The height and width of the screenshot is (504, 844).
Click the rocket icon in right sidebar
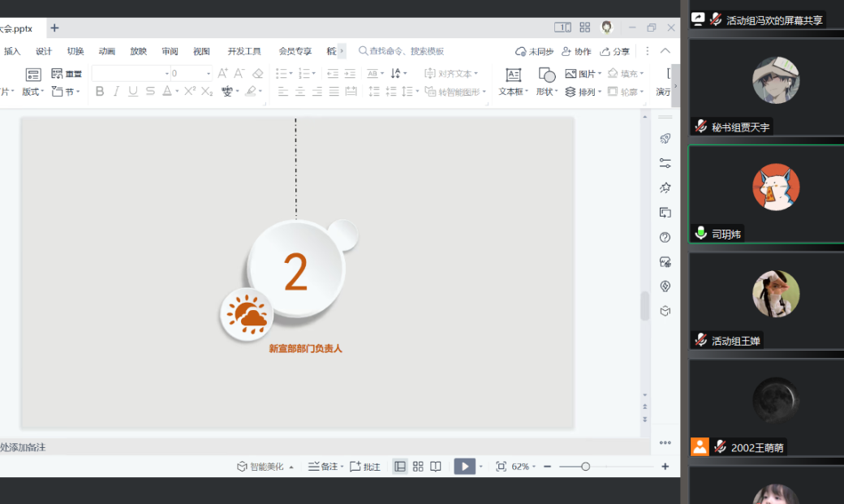coord(665,139)
